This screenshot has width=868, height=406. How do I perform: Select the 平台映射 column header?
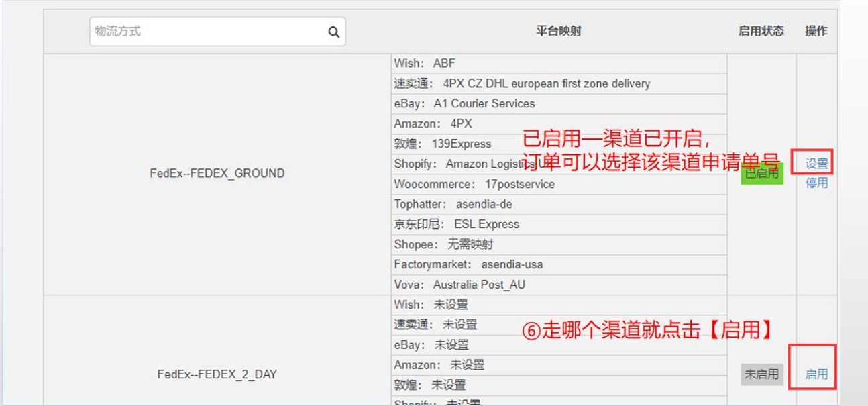point(559,31)
